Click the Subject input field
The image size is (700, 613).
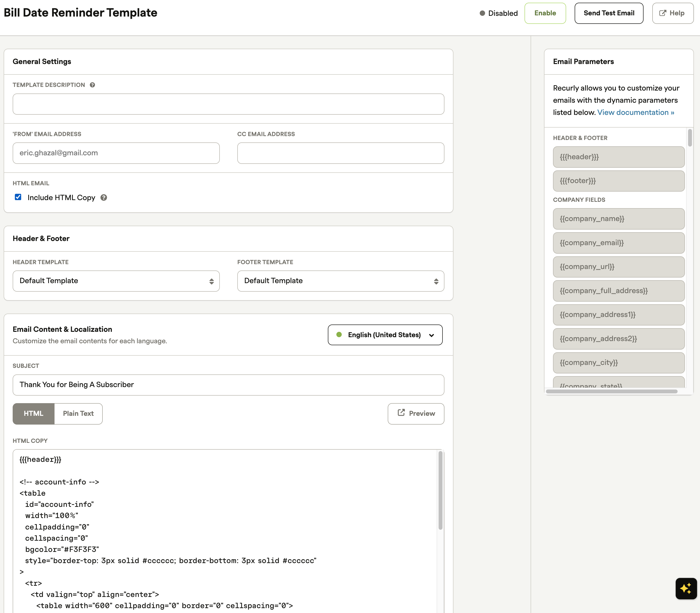[x=228, y=385]
